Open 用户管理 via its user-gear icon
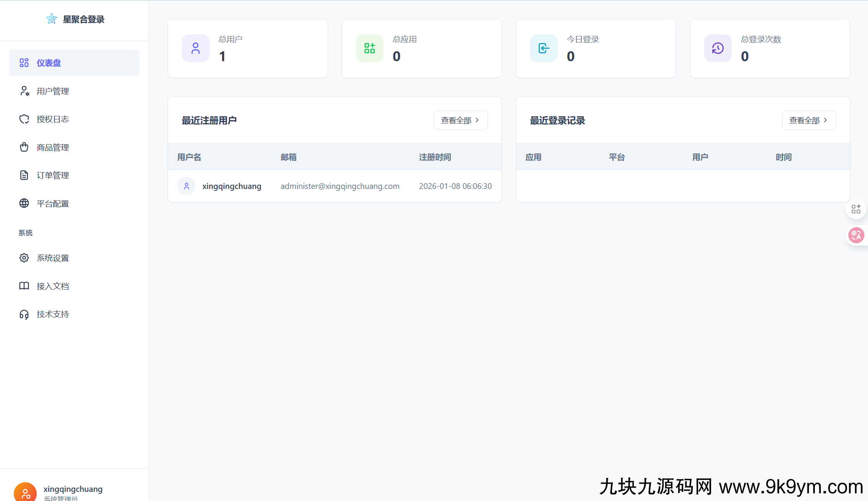This screenshot has width=868, height=501. tap(24, 91)
